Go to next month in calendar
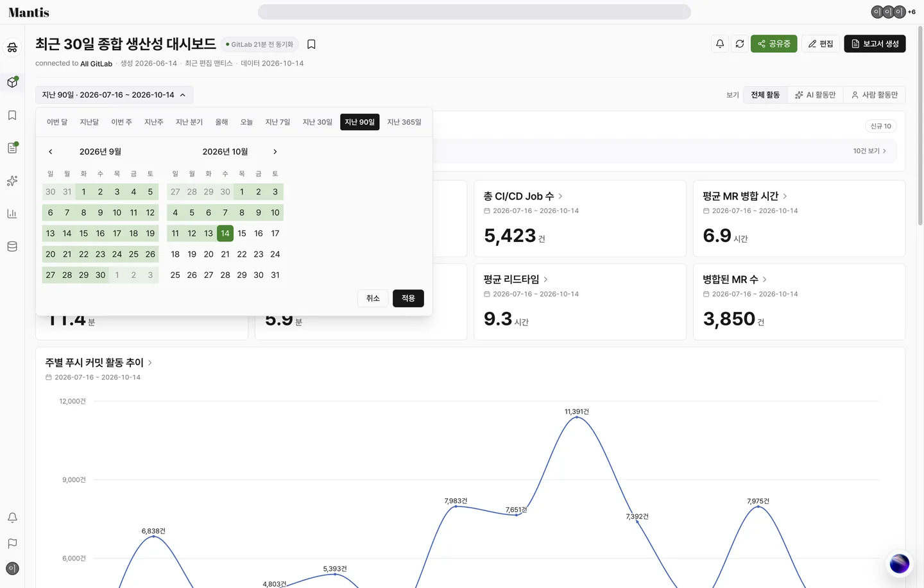The image size is (924, 588). [275, 152]
